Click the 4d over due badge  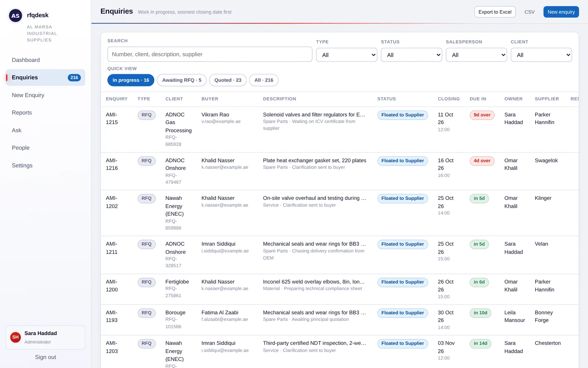(x=482, y=161)
